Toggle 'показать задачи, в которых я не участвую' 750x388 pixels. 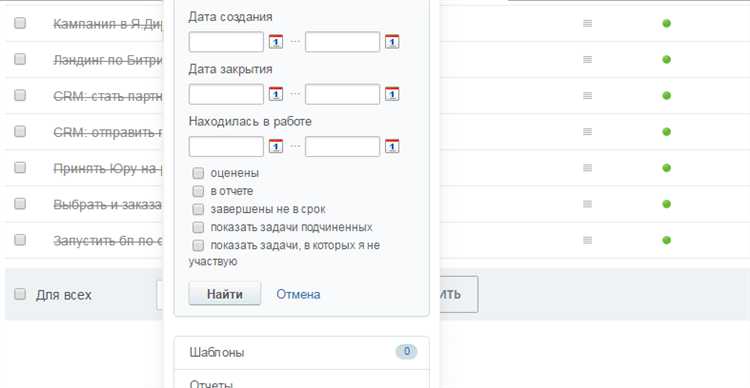pos(198,245)
